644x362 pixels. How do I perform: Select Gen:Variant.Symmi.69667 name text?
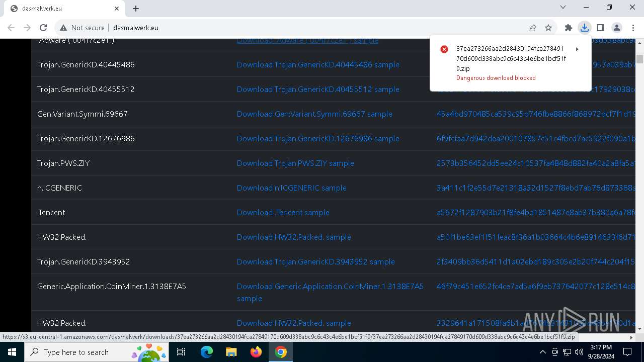pyautogui.click(x=83, y=114)
